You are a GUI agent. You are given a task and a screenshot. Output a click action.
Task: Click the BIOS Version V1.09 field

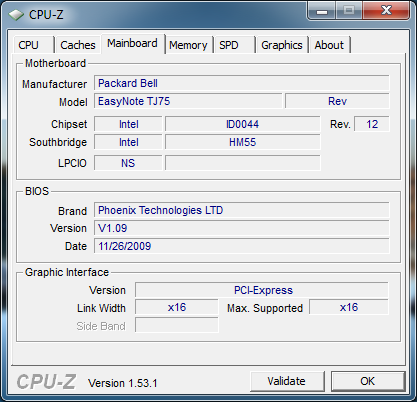[x=242, y=228]
